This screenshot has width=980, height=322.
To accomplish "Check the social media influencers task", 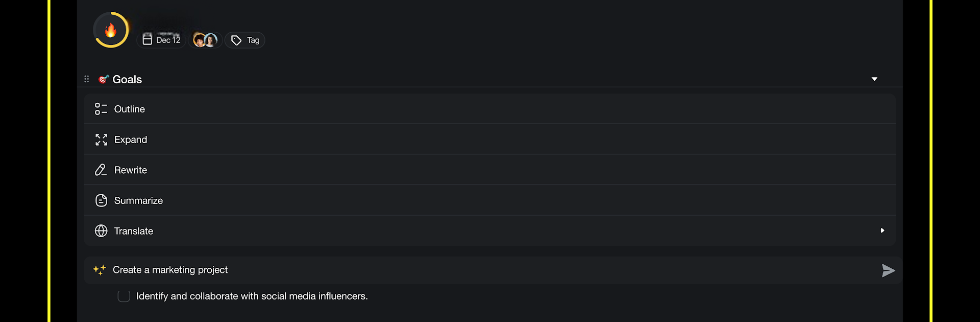I will (124, 296).
